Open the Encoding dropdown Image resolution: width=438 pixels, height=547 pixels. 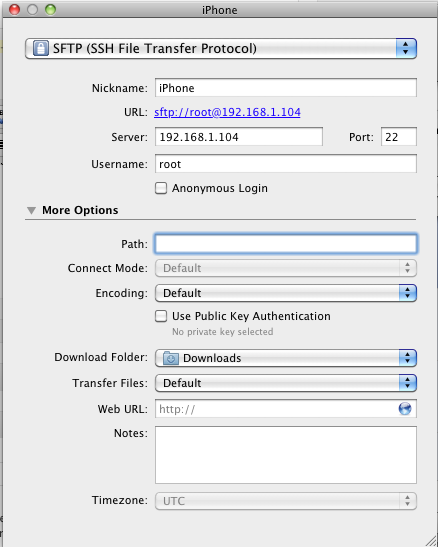point(286,293)
